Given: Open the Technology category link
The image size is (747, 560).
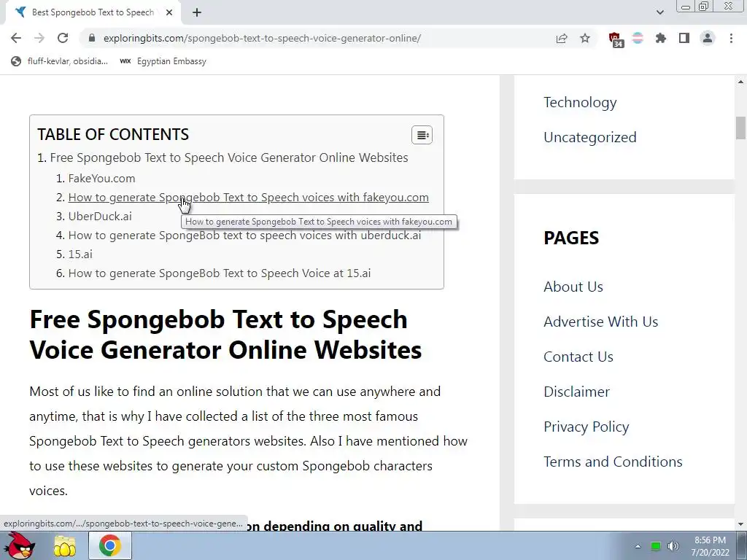Looking at the screenshot, I should pos(580,102).
